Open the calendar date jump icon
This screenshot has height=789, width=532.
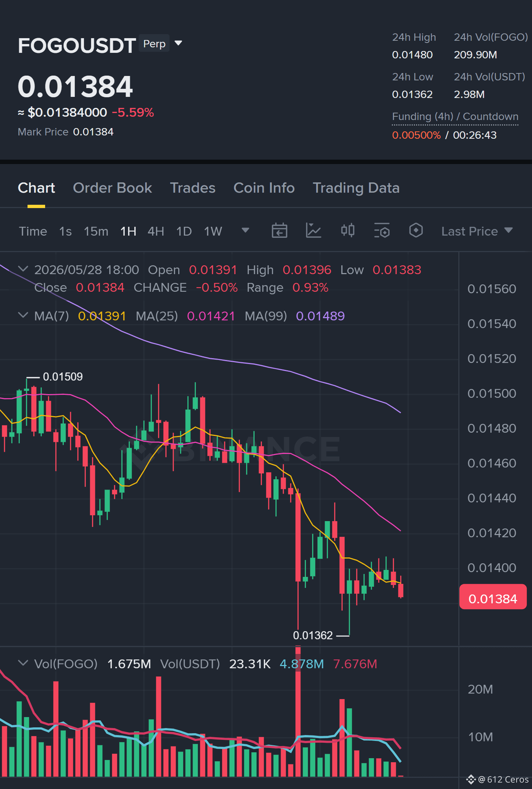[279, 231]
